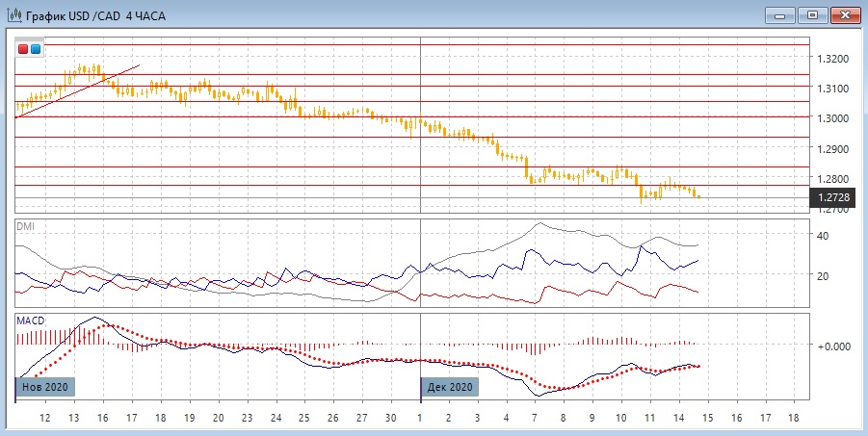Click date 18 at right end of time axis

[x=793, y=419]
